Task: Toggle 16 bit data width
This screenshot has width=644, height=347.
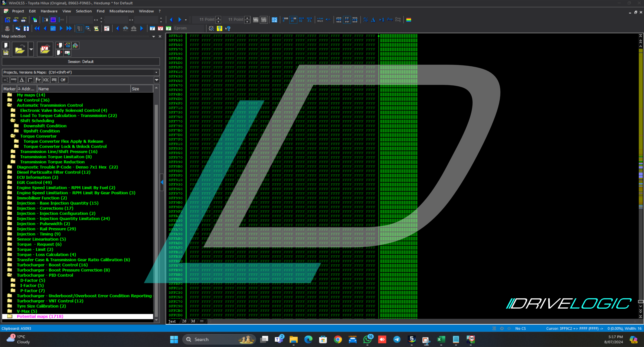Action: (x=293, y=20)
